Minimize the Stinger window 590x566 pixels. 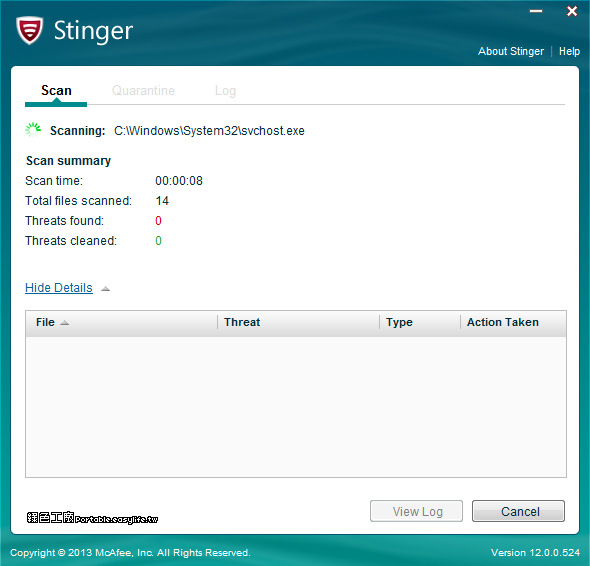click(x=536, y=11)
